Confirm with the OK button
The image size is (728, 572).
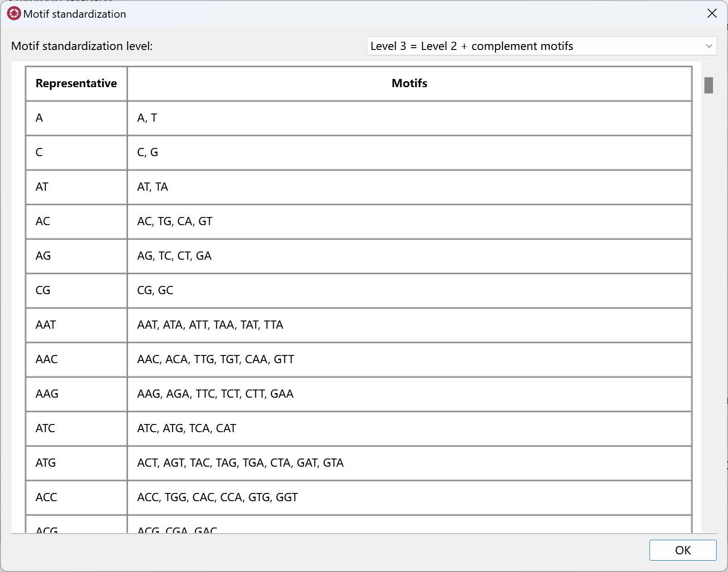[x=683, y=550]
